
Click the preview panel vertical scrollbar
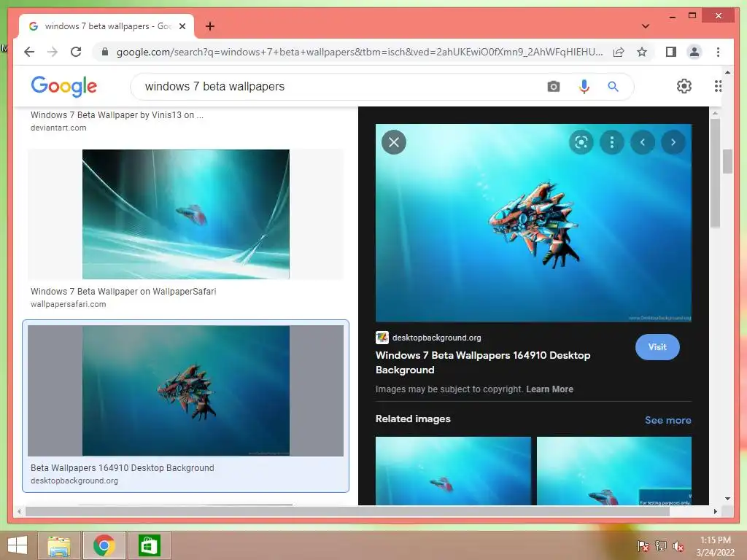point(715,174)
